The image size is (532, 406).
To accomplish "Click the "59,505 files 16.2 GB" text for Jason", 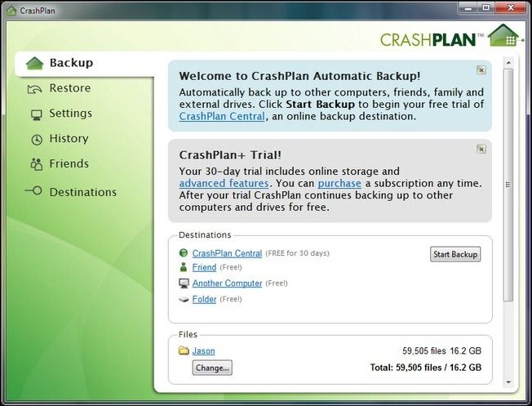I will (441, 350).
